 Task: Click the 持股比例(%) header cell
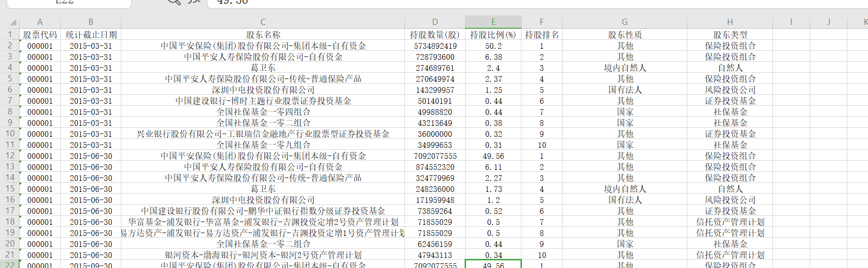493,35
